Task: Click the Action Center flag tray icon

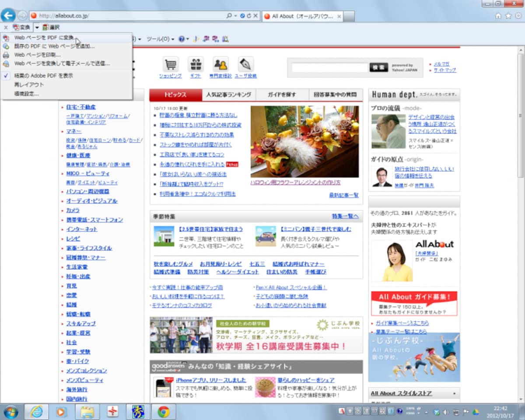Action: click(x=465, y=412)
